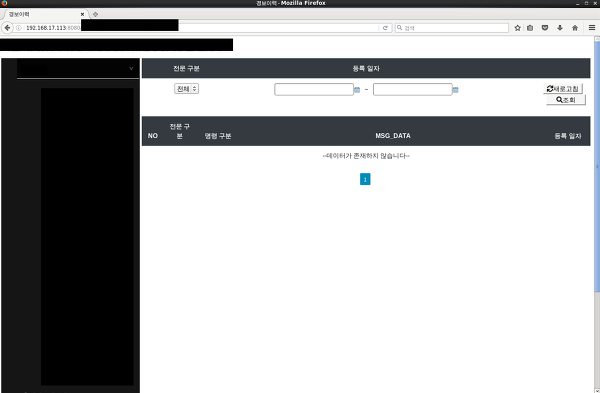The height and width of the screenshot is (393, 600).
Task: Reload page with the refresh icon
Action: point(385,28)
